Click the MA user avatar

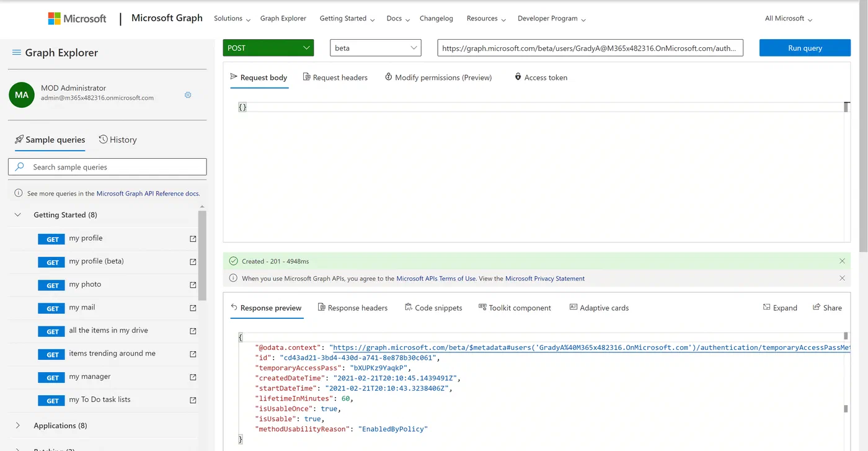click(22, 95)
